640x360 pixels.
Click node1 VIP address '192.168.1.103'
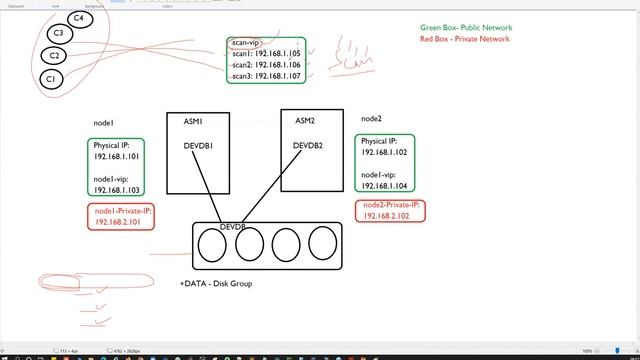coord(116,190)
